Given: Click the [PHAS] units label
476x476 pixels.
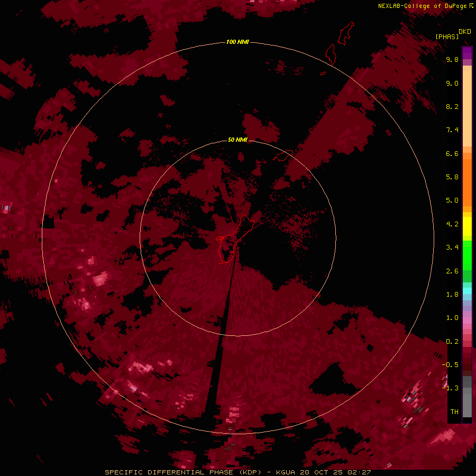Looking at the screenshot, I should [447, 36].
